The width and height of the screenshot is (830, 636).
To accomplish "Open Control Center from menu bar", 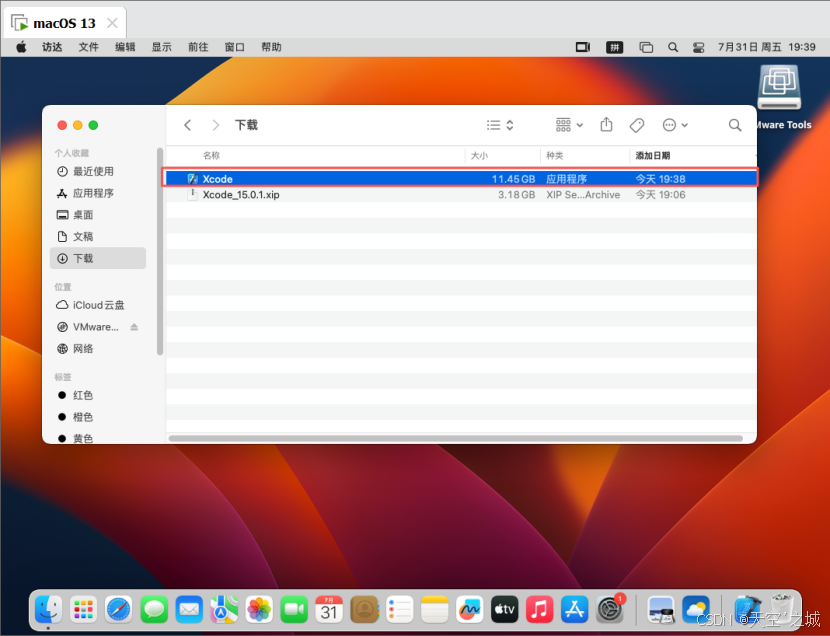I will click(x=698, y=47).
